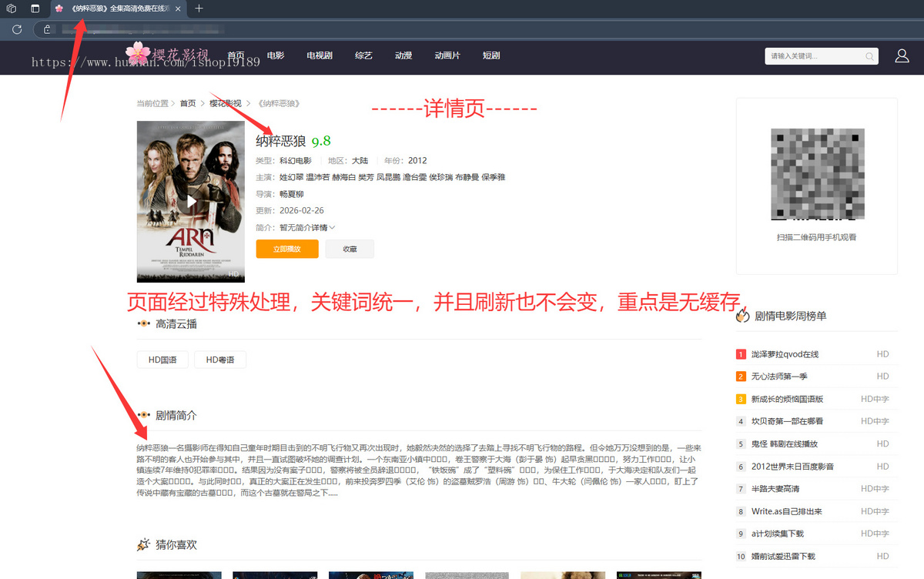Open ranked item 半路夫妻高清
Screen dimensions: 924x579
pyautogui.click(x=775, y=489)
